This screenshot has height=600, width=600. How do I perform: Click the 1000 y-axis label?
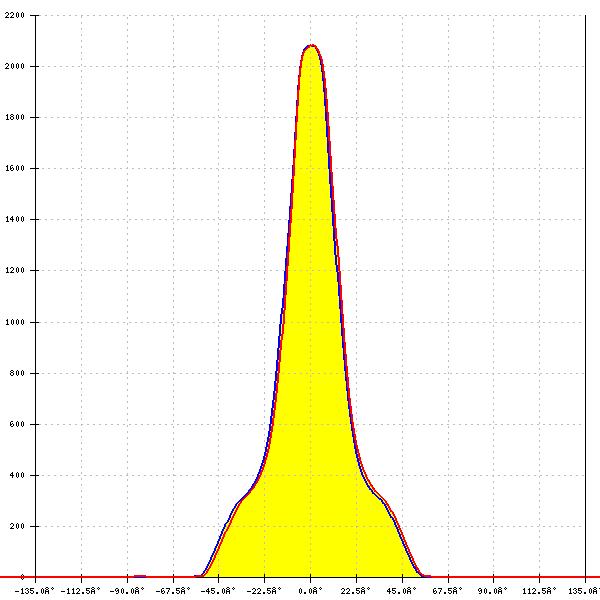15,322
